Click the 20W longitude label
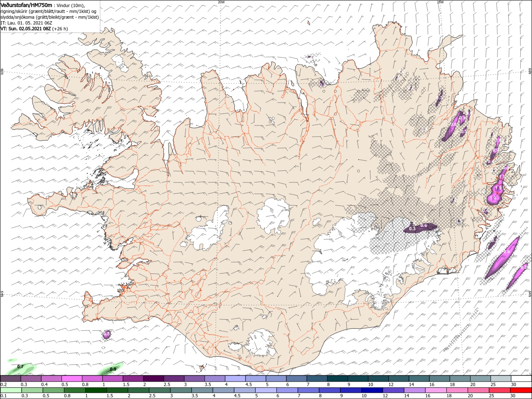The height and width of the screenshot is (399, 532). [221, 2]
